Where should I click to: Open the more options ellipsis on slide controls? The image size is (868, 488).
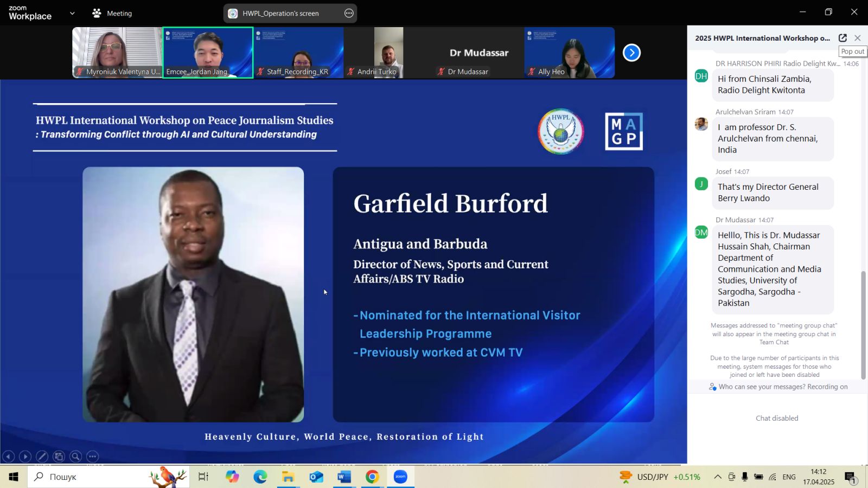(x=93, y=457)
